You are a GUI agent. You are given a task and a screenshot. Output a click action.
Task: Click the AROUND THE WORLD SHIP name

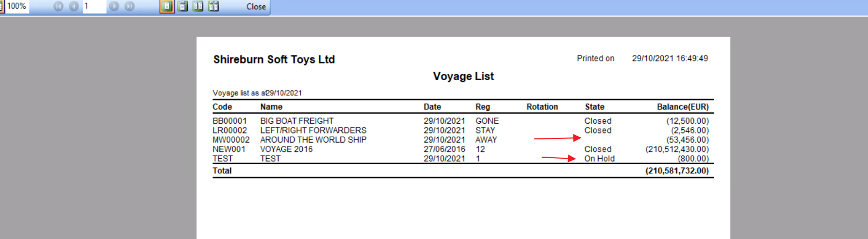tap(313, 140)
